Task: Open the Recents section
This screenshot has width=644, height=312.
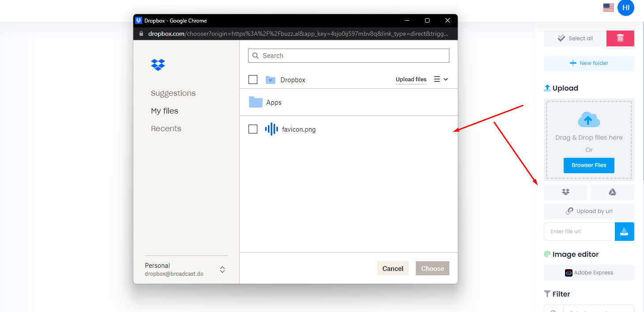Action: 166,129
